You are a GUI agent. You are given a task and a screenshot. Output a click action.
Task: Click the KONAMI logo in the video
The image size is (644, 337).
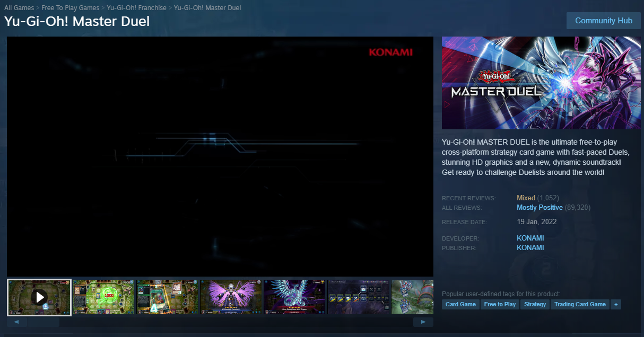point(390,52)
